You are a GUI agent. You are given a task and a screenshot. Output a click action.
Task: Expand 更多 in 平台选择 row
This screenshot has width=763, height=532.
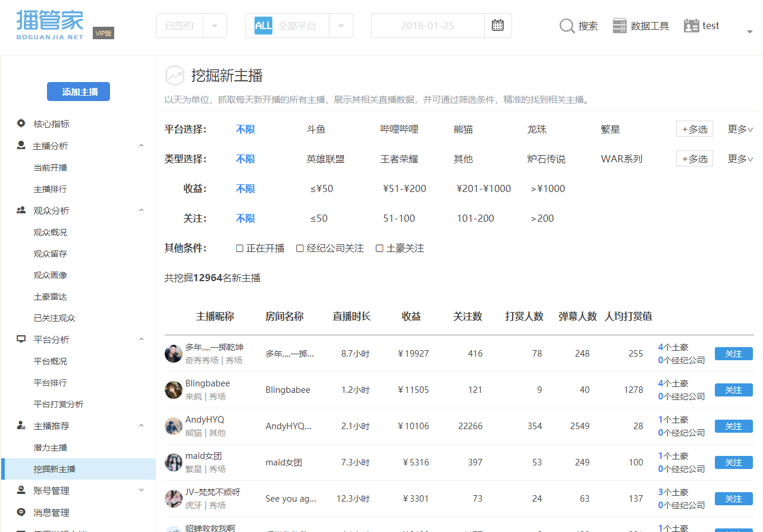point(740,130)
